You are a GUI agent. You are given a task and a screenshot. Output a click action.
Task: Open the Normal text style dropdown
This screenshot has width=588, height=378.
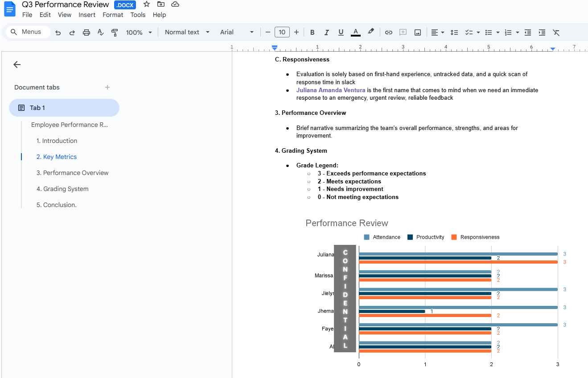pyautogui.click(x=187, y=32)
